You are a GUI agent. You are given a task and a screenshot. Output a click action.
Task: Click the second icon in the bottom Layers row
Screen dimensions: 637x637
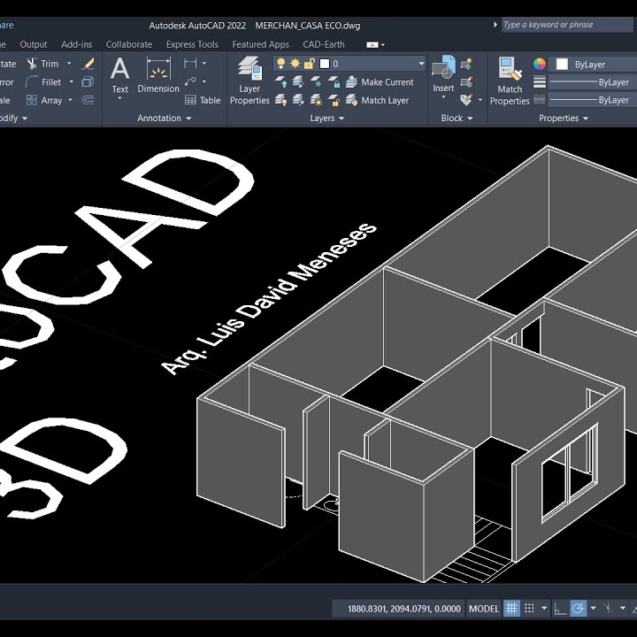coord(298,100)
